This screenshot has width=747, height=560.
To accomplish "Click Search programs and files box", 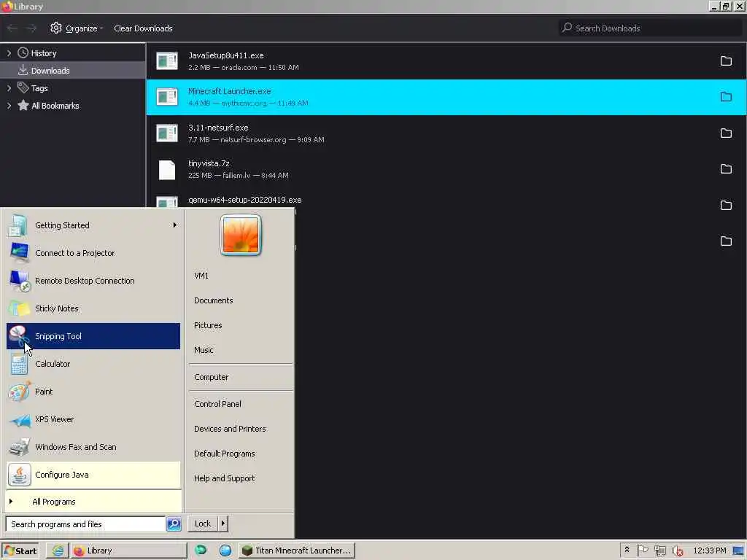I will point(86,524).
